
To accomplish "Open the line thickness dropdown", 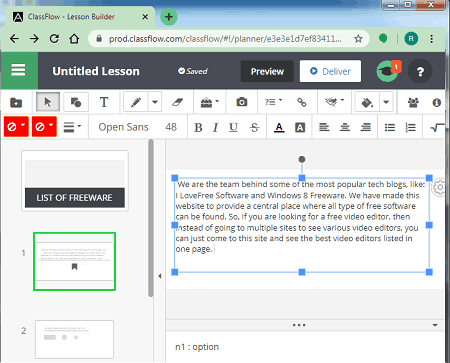I will click(72, 127).
